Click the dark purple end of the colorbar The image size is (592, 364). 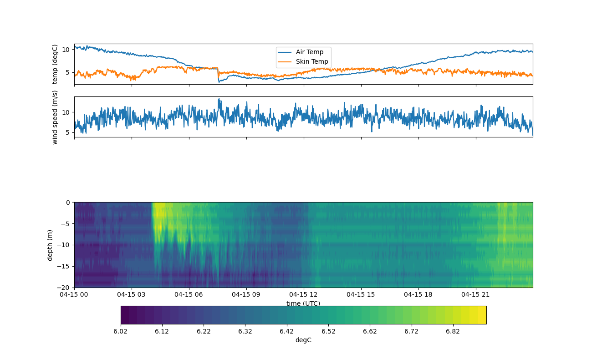[125, 315]
